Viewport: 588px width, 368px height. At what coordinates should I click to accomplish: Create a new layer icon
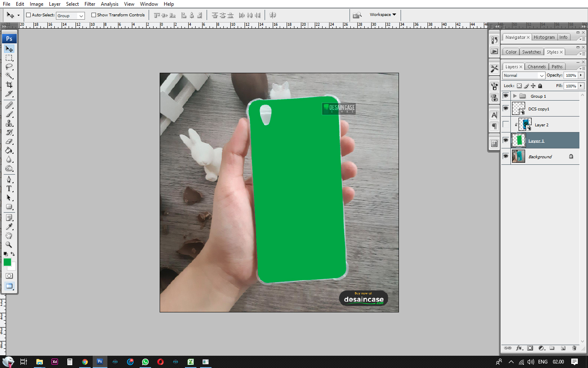563,348
